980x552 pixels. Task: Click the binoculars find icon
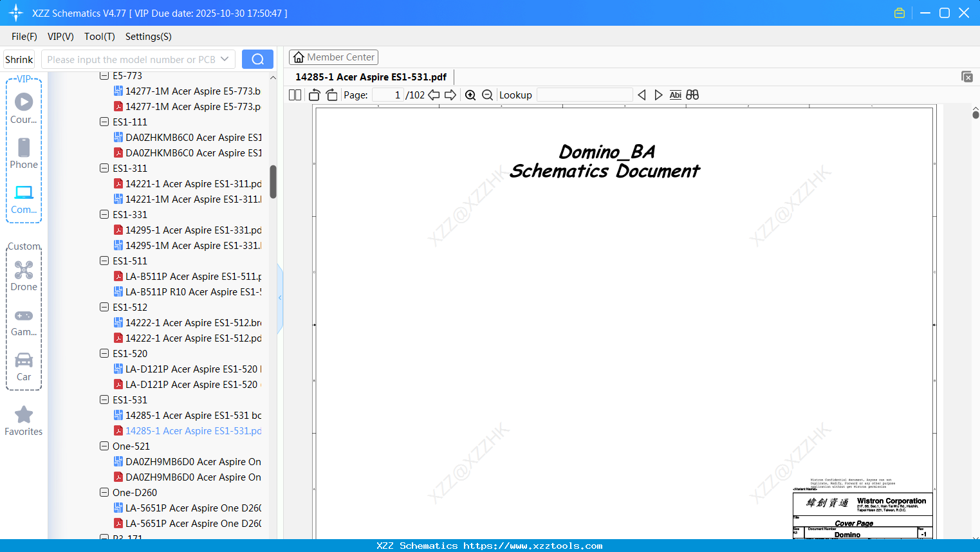point(692,95)
